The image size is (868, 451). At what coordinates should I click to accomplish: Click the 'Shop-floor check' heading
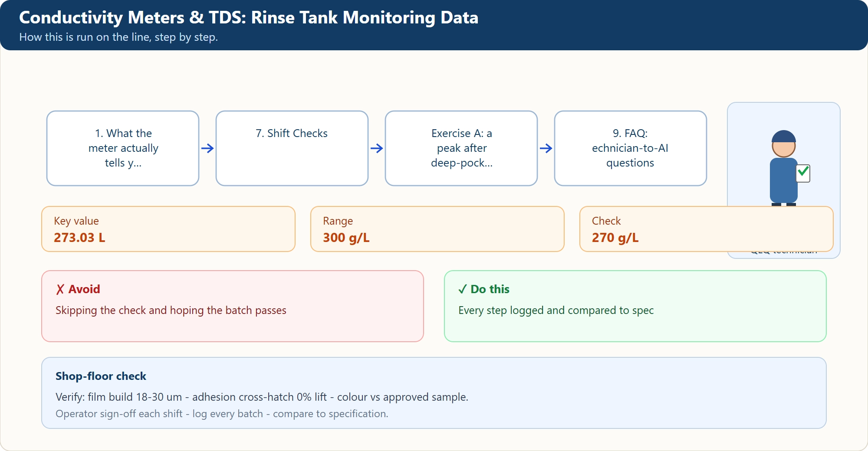[x=101, y=376]
